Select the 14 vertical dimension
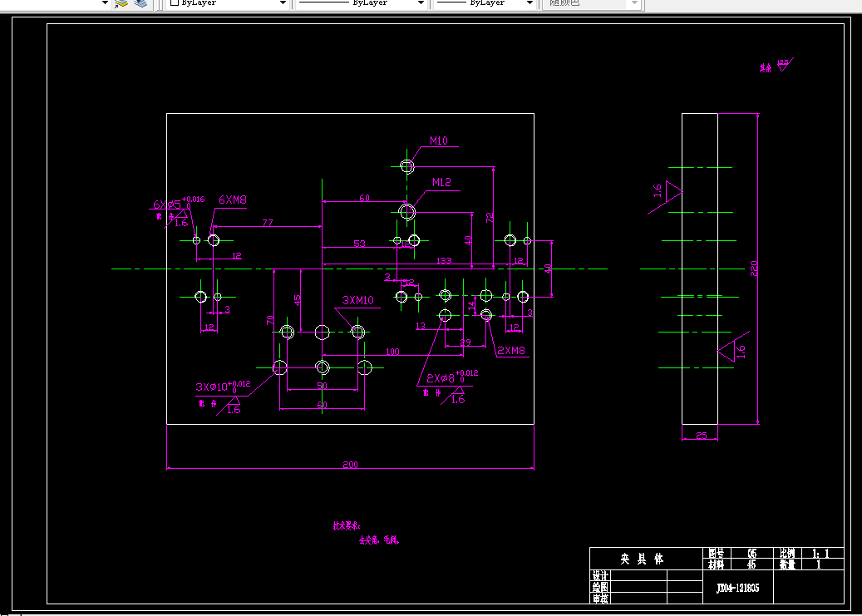This screenshot has width=862, height=616. coord(470,306)
